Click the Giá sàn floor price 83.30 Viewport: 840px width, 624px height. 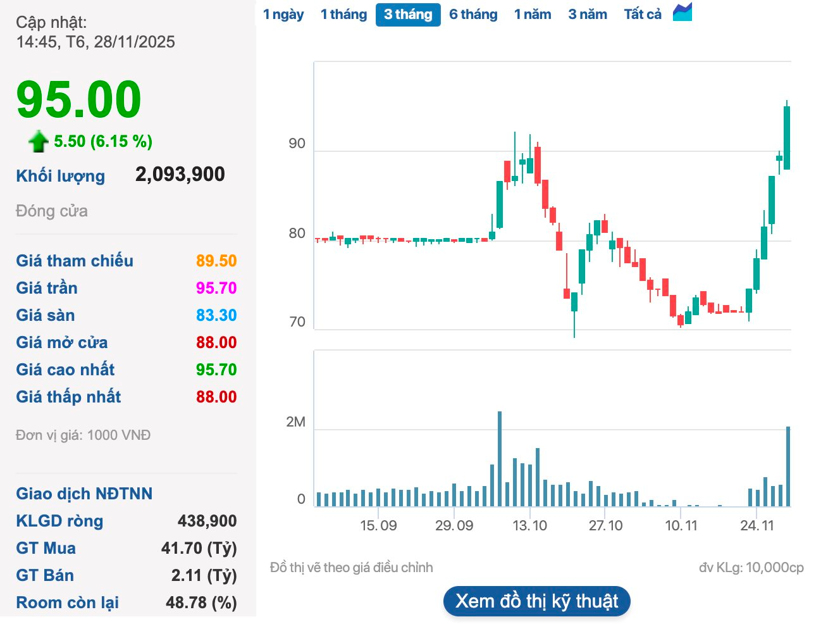click(216, 315)
